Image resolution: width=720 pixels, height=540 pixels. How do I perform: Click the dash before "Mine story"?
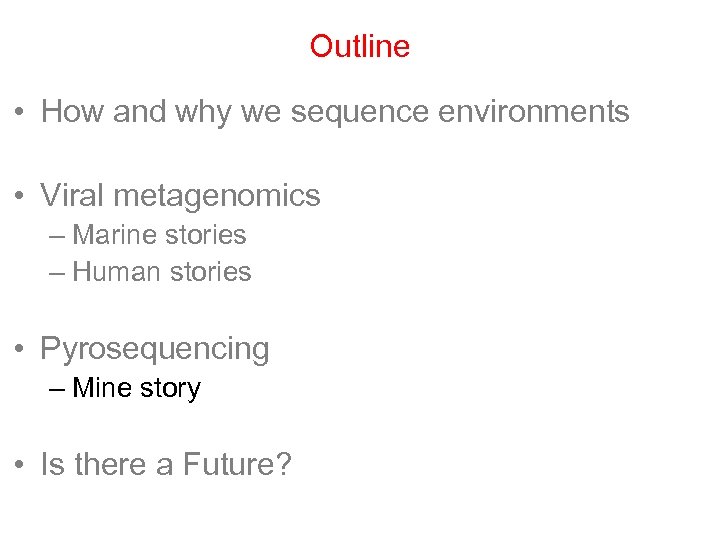point(55,389)
